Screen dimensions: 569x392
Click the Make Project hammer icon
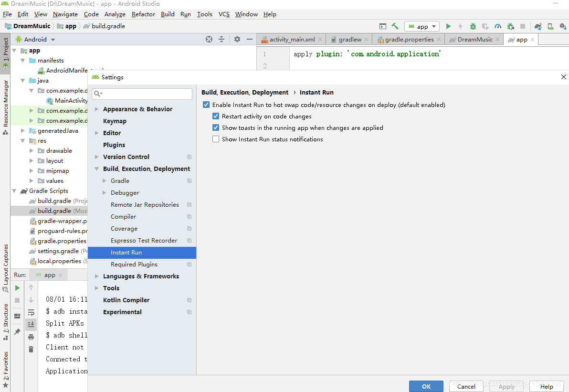pos(395,26)
